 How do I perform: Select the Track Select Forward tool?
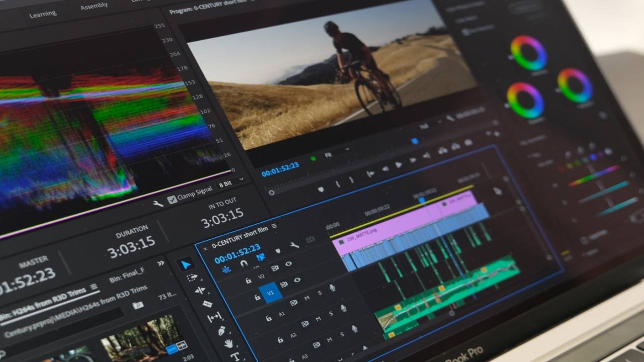[193, 277]
